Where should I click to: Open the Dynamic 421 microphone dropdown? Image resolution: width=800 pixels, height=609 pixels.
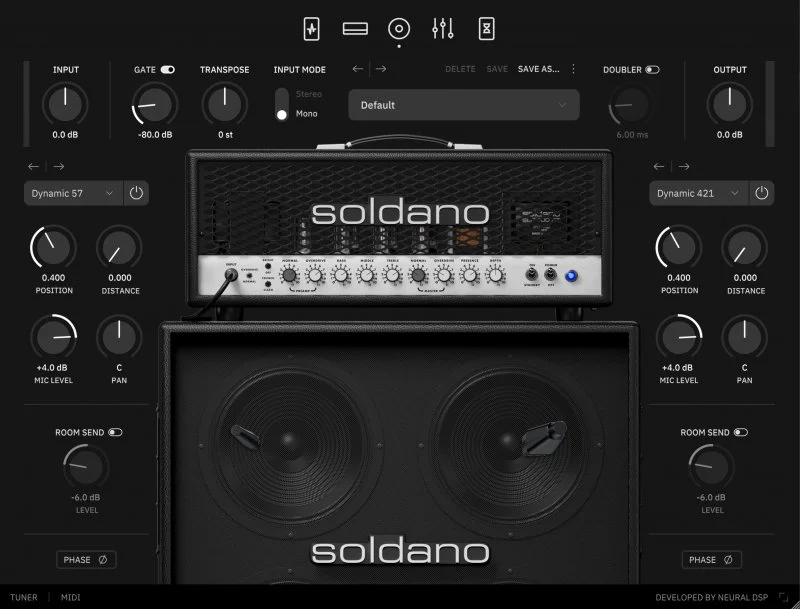point(698,193)
